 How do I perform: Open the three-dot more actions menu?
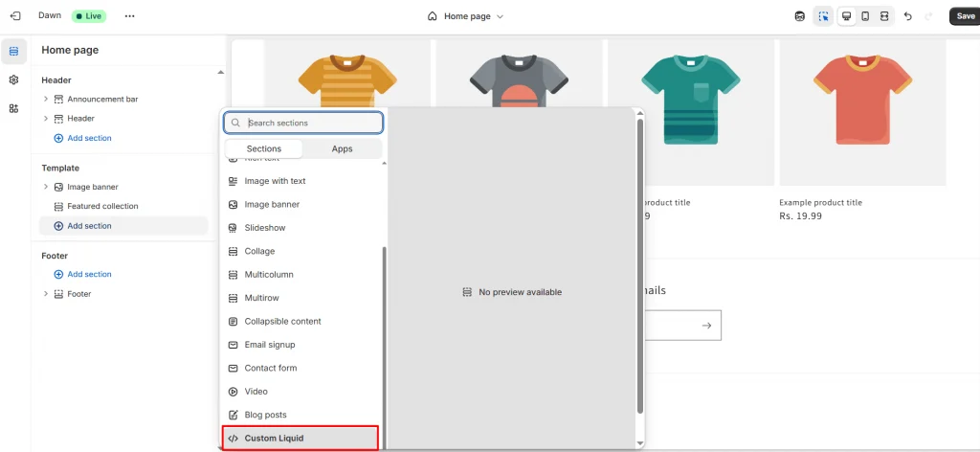tap(130, 16)
